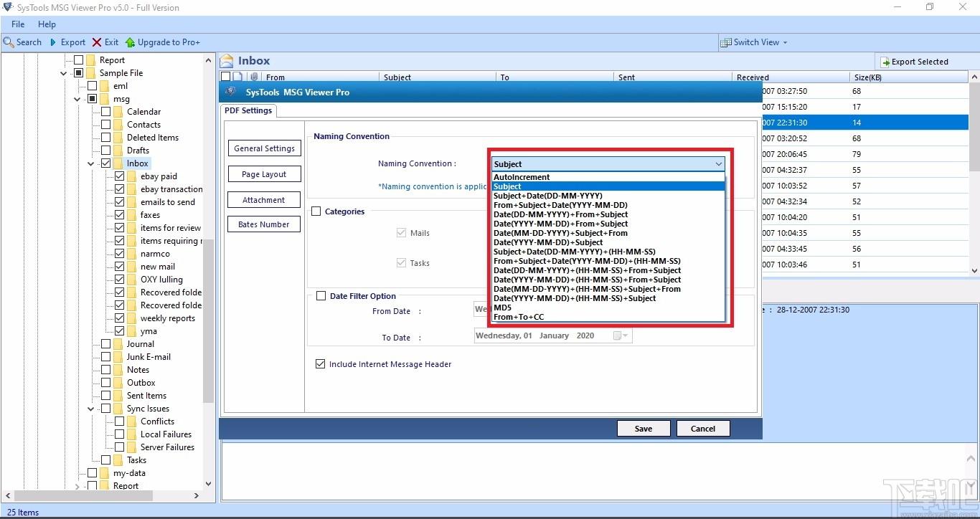Click the Search toolbar icon
Viewport: 980px width, 519px height.
coord(9,42)
